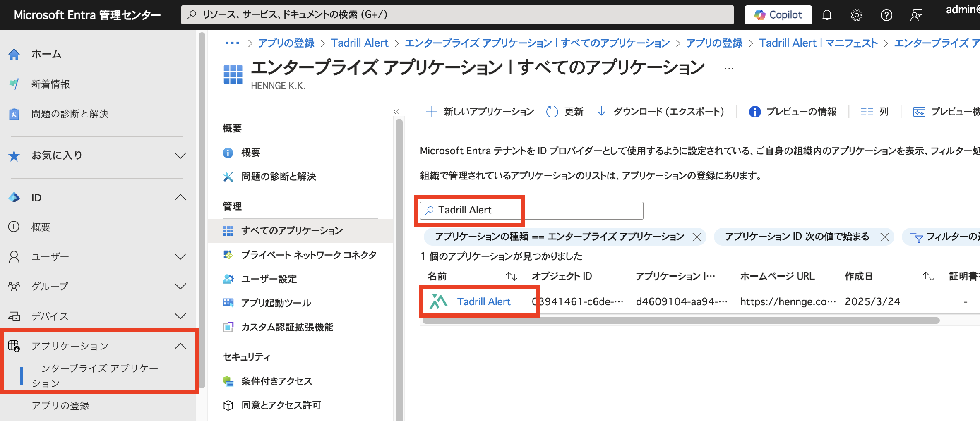Image resolution: width=980 pixels, height=421 pixels.
Task: Follow first アプリの登録 breadcrumb link
Action: tap(286, 43)
